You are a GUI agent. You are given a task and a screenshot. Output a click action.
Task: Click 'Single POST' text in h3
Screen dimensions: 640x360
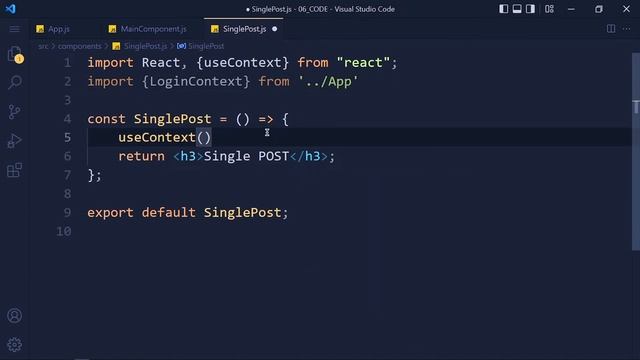click(x=246, y=156)
